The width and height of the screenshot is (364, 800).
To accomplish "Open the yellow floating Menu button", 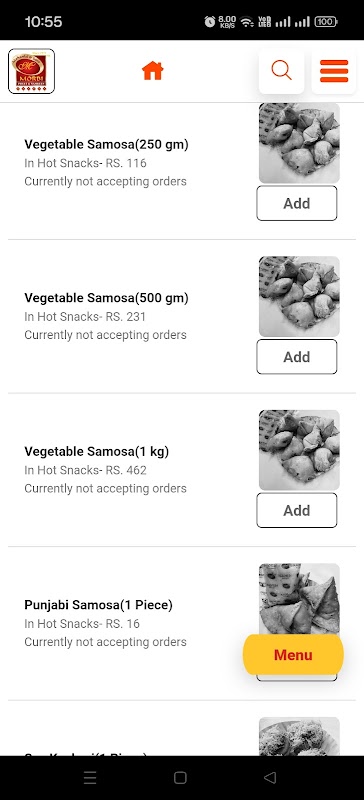I will 293,655.
